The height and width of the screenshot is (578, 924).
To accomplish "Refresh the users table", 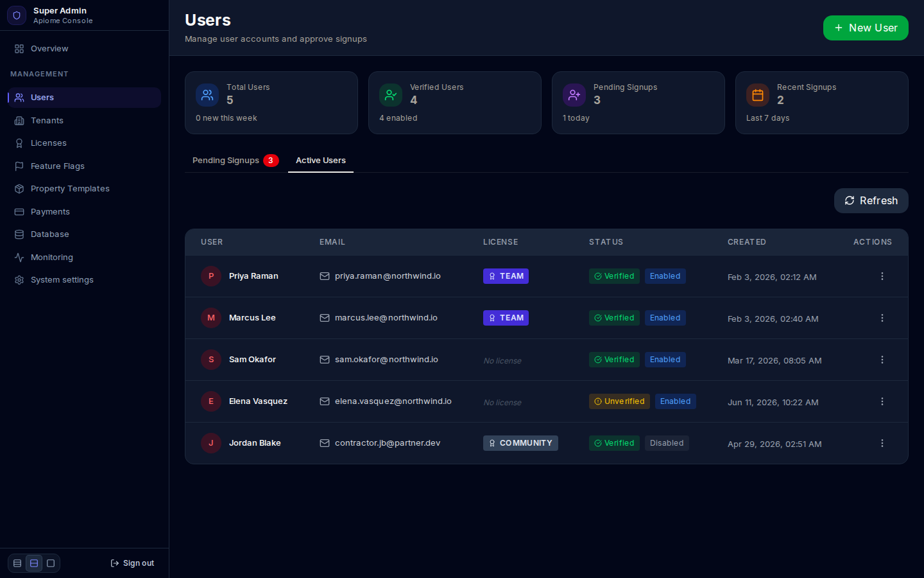I will tap(871, 200).
